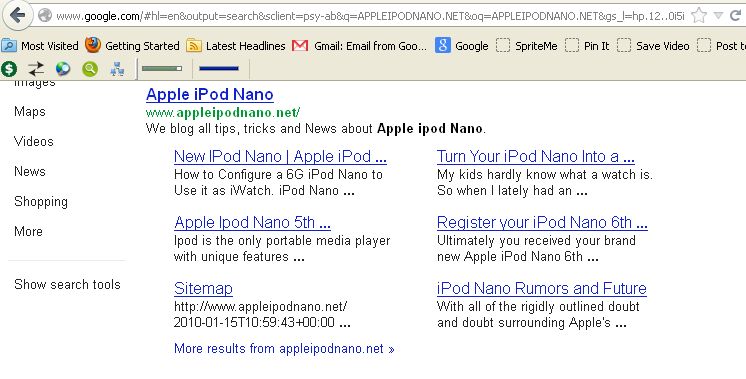Open Apple iPod Nano main result
The image size is (746, 379).
(x=210, y=95)
